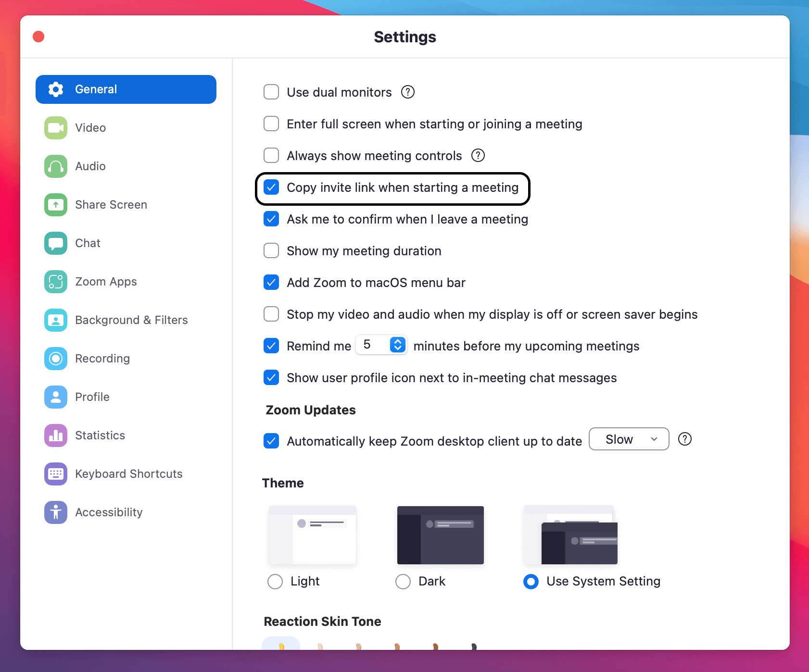This screenshot has width=809, height=672.
Task: Open Background & Filters settings
Action: (126, 320)
